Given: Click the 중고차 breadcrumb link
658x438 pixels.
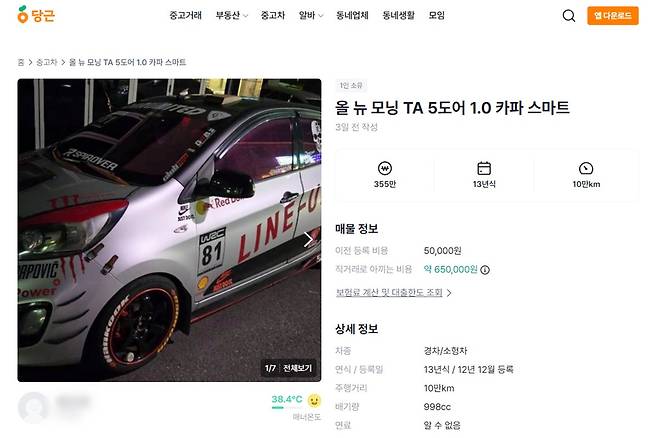Looking at the screenshot, I should pos(47,62).
